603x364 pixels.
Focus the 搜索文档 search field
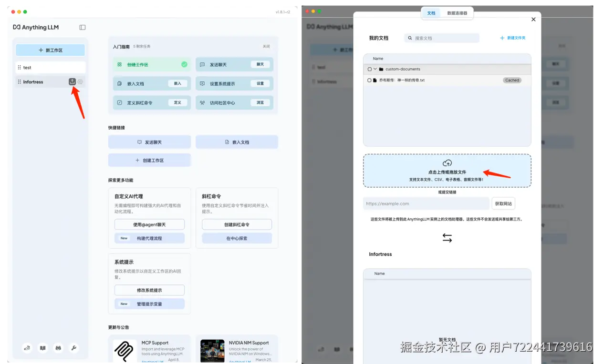click(441, 38)
